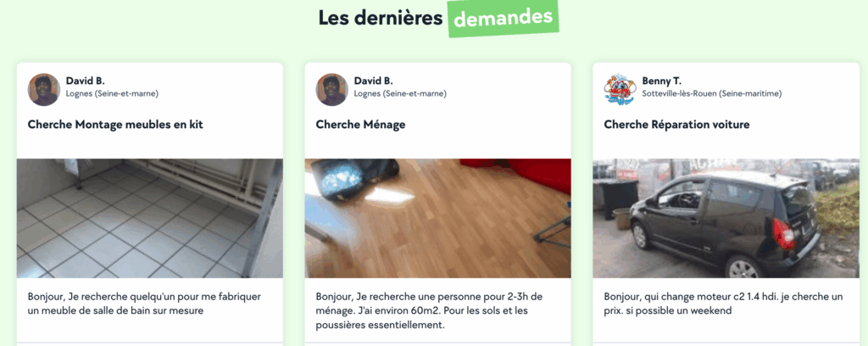
Task: Open the tiled bathroom floor photo
Action: click(150, 218)
